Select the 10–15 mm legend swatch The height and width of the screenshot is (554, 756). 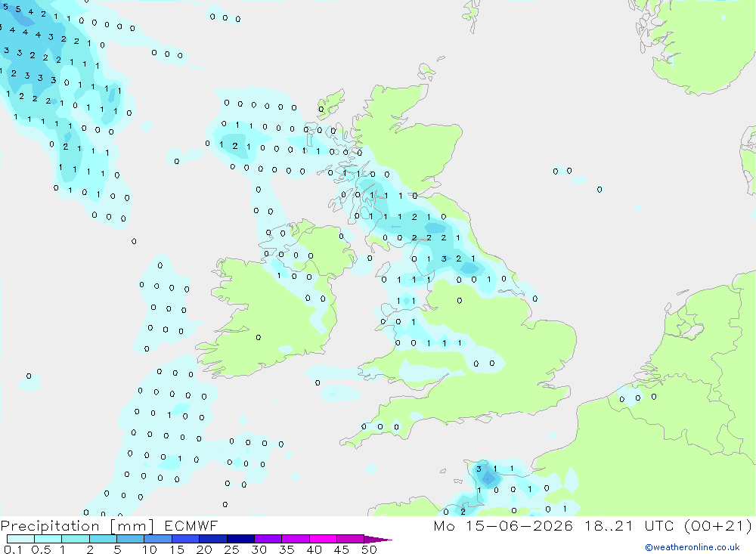point(158,539)
